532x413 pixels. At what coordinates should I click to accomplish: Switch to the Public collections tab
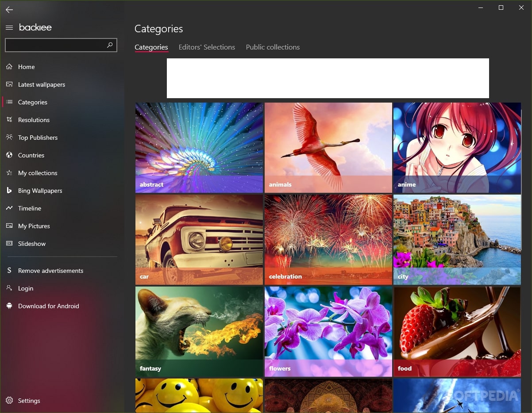[x=273, y=47]
